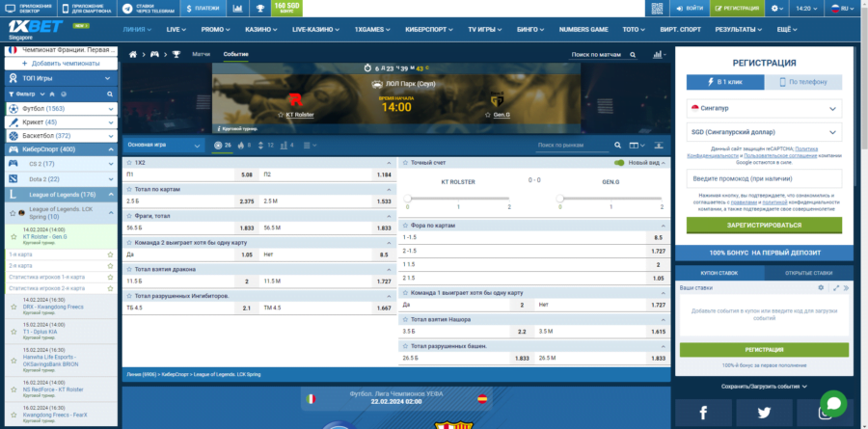Open the trophy icon in top bar
Screen dimensions: 868x429
pyautogui.click(x=258, y=8)
